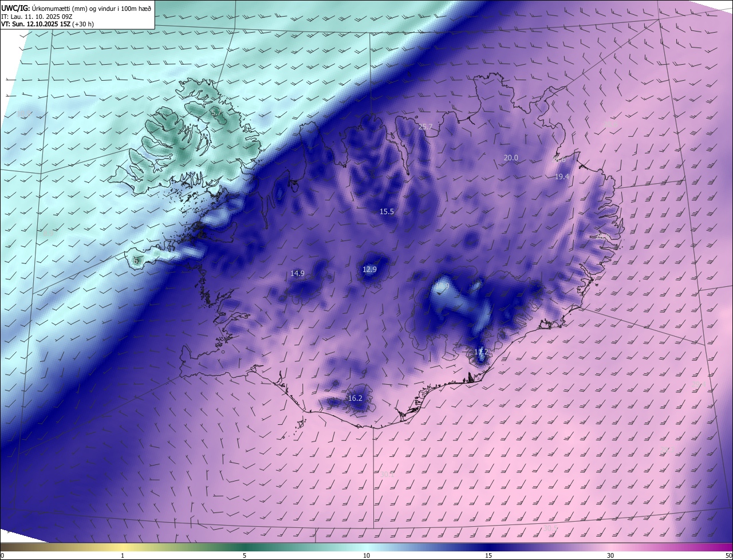Click the faint offshore value label "30.5"
This screenshot has height=560, width=733.
pos(550,527)
